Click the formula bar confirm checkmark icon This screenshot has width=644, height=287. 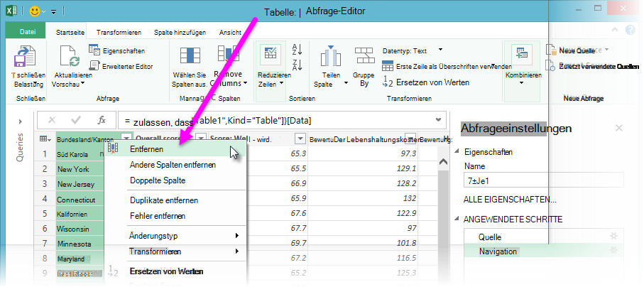click(76, 120)
